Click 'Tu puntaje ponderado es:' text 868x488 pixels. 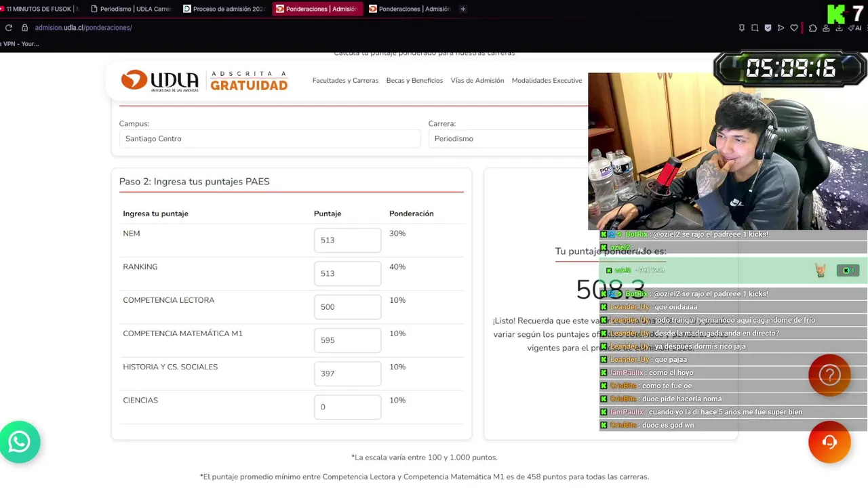click(610, 251)
